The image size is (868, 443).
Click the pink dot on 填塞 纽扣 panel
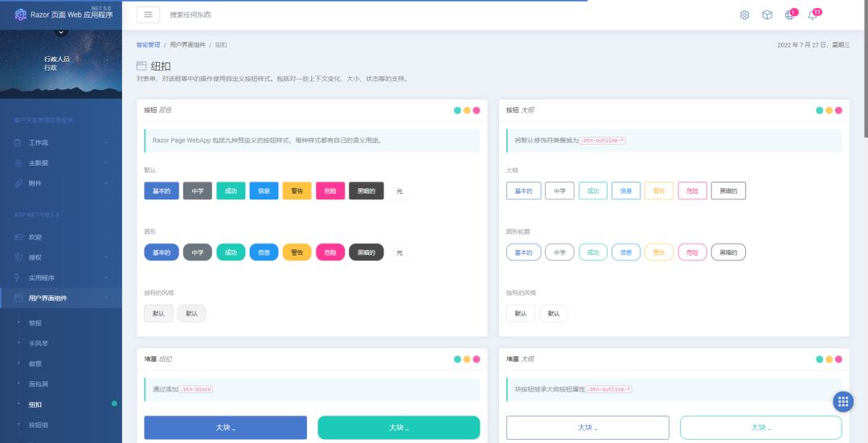[477, 359]
